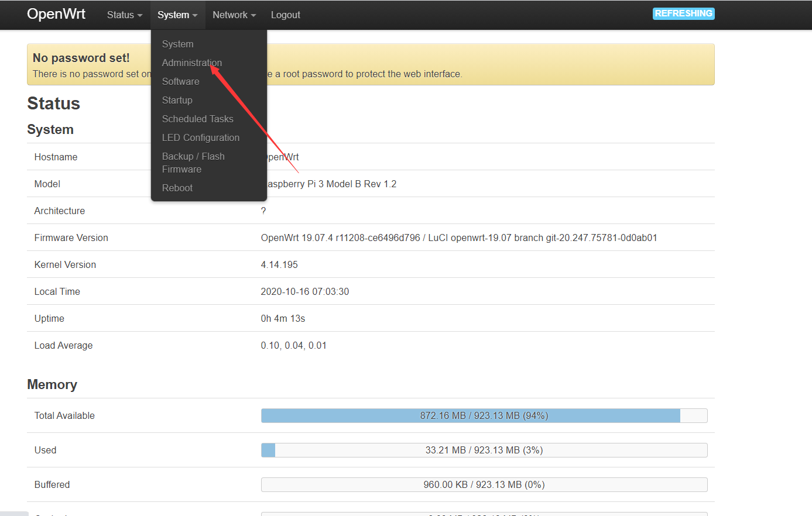Click the Used memory progress bar
The image size is (812, 516).
click(x=484, y=450)
